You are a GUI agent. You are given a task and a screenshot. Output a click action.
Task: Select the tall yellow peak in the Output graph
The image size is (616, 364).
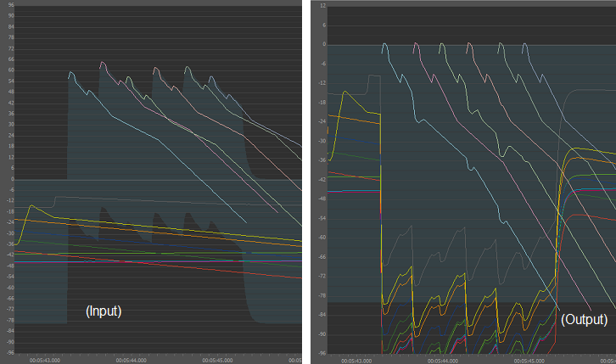point(346,92)
